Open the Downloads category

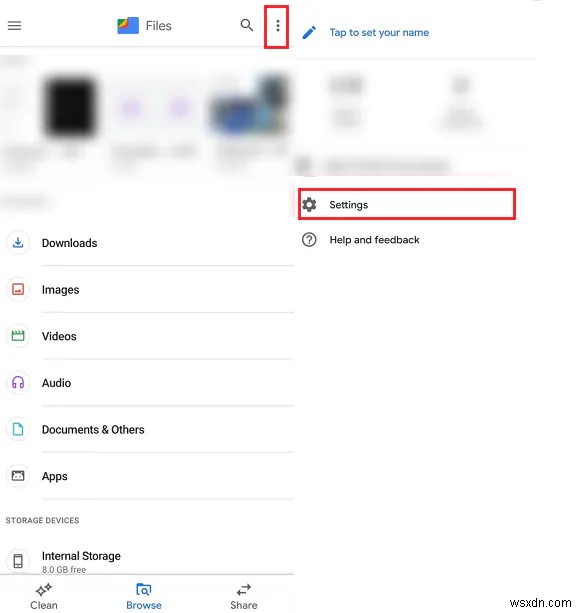[x=147, y=243]
